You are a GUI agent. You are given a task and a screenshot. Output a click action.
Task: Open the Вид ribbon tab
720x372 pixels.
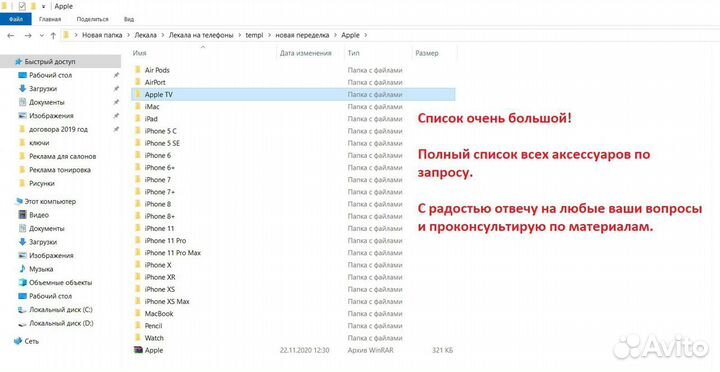pos(129,19)
